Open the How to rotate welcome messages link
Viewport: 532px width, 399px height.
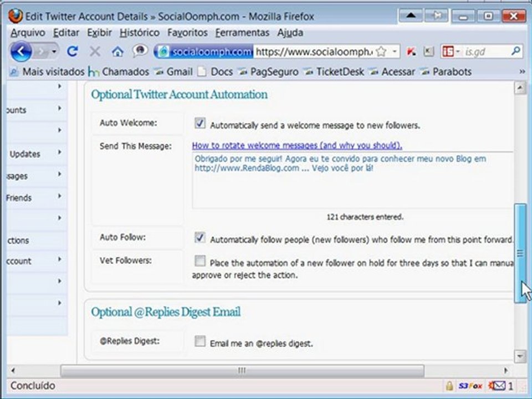(297, 146)
